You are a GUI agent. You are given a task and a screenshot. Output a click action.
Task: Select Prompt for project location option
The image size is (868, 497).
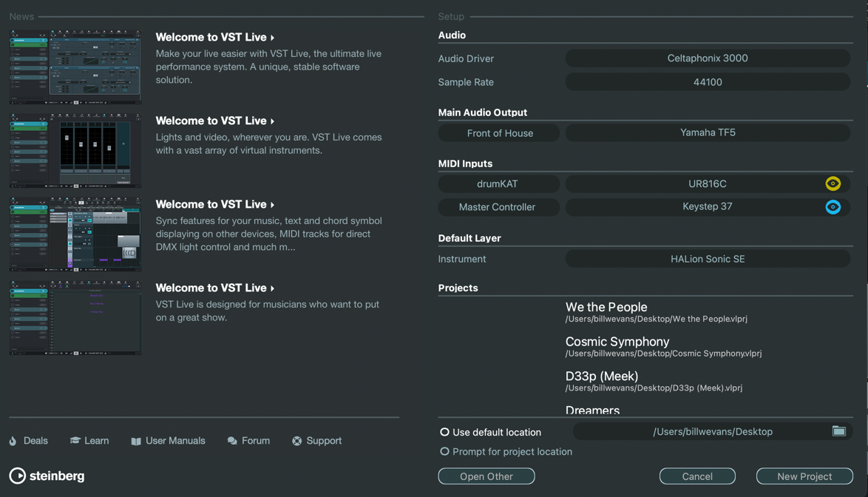point(444,451)
